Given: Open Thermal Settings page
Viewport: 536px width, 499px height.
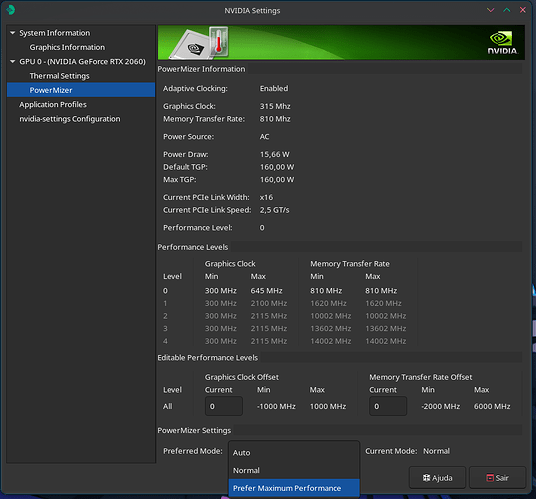Looking at the screenshot, I should [59, 76].
